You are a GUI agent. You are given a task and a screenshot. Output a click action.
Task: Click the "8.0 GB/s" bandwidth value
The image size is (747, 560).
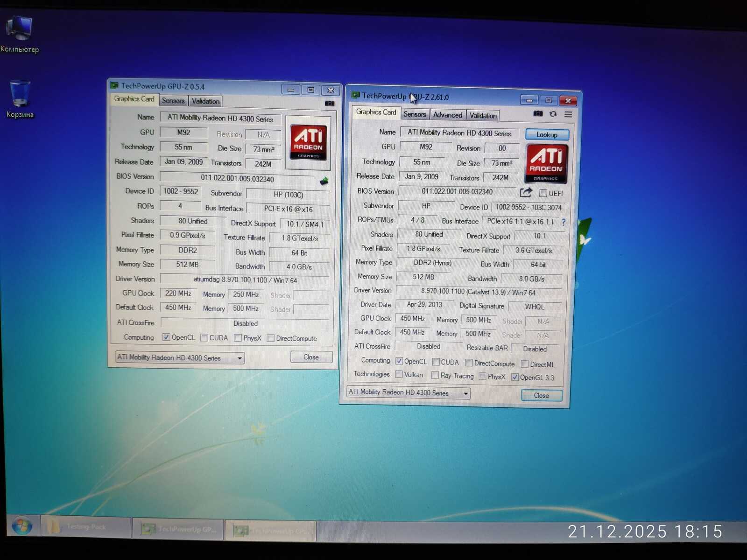(x=532, y=279)
